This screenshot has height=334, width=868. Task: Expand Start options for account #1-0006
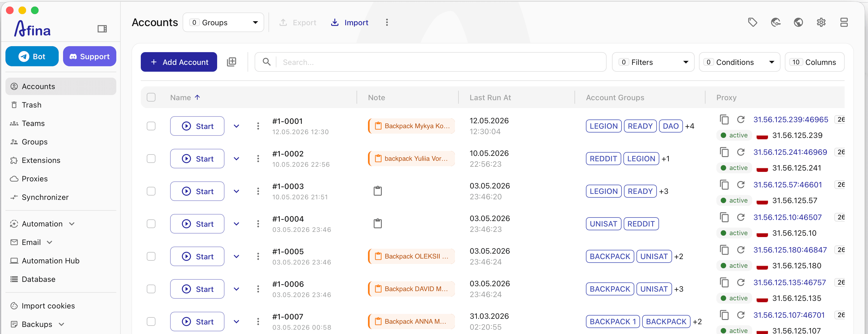tap(236, 289)
